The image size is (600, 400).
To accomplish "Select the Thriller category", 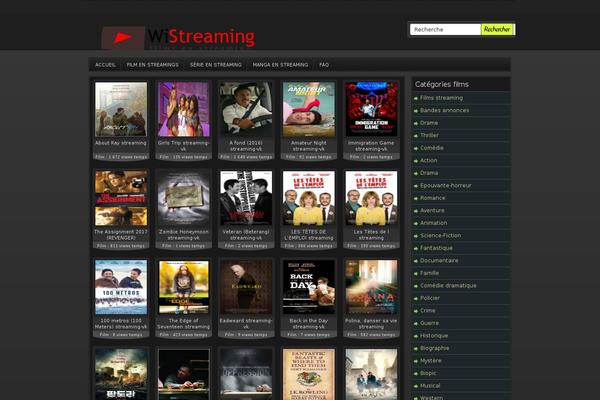I will pos(429,136).
